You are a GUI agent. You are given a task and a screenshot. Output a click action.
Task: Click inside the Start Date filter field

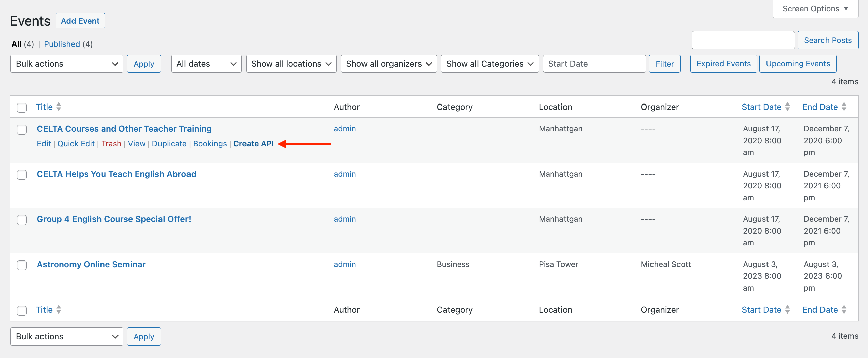tap(594, 64)
